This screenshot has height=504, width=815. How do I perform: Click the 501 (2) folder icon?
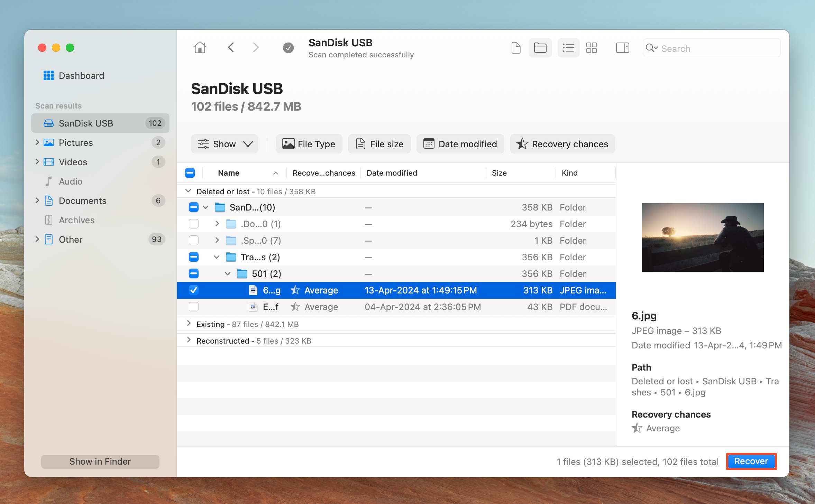point(242,274)
